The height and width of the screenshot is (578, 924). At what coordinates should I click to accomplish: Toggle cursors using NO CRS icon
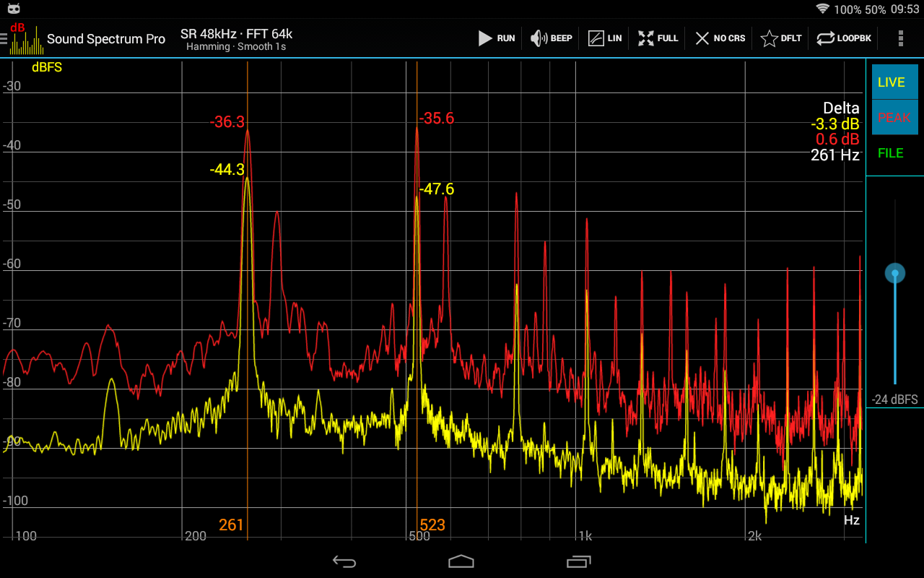point(719,38)
